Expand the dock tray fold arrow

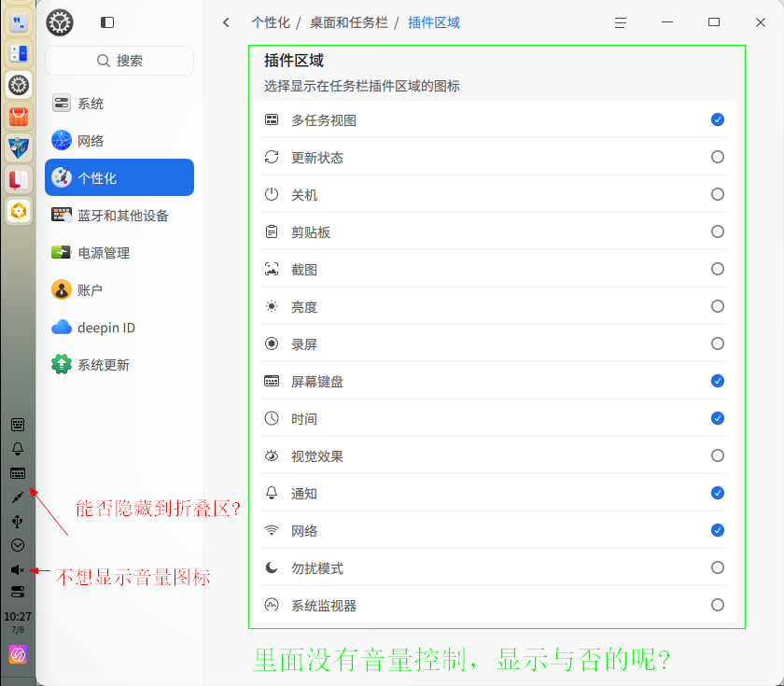[18, 545]
